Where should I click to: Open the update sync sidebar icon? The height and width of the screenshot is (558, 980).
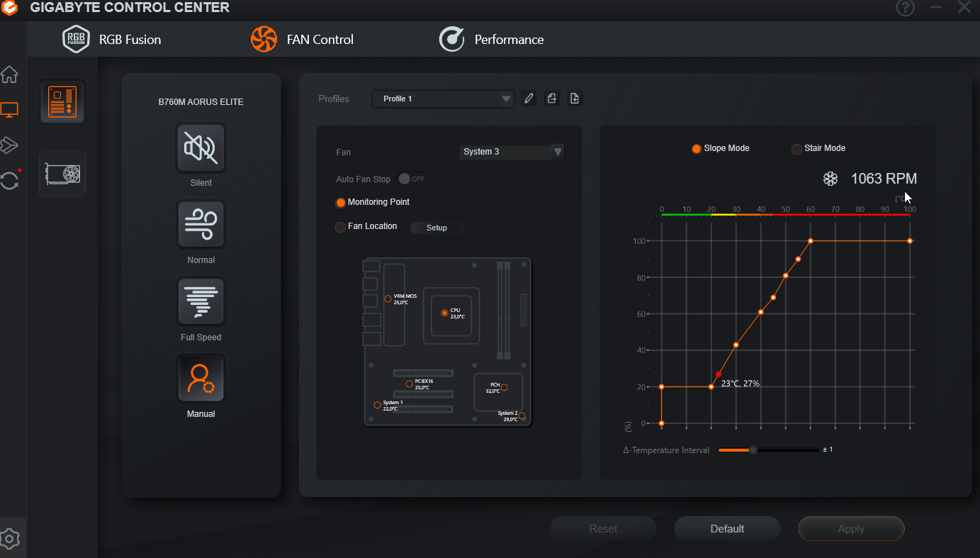coord(10,179)
